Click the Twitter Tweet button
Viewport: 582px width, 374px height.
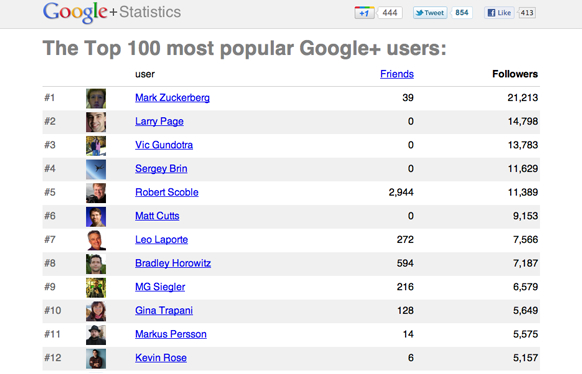[430, 13]
